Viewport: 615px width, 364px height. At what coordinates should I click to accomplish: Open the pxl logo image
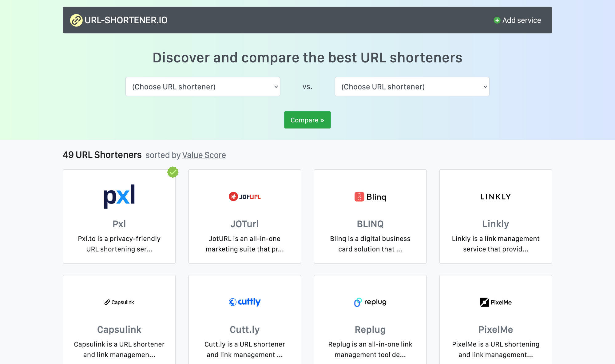[x=119, y=196]
